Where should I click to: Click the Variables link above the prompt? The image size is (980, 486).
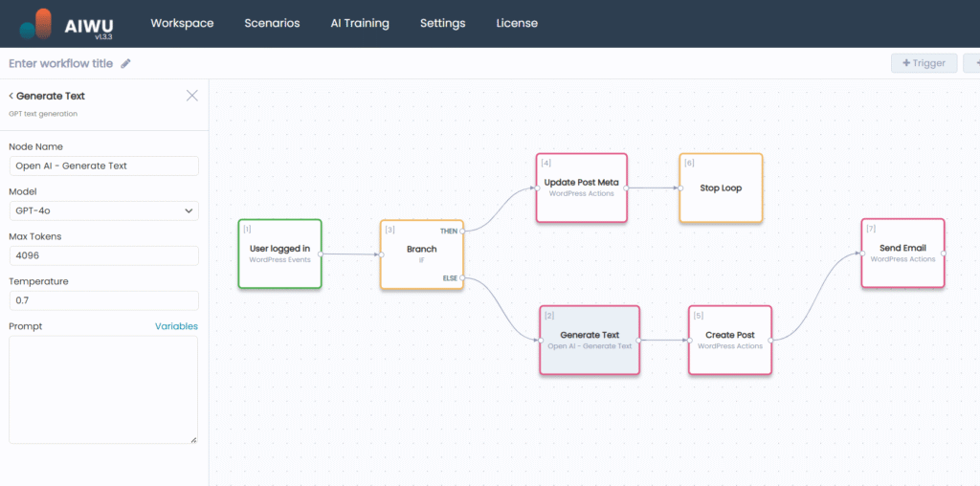176,326
